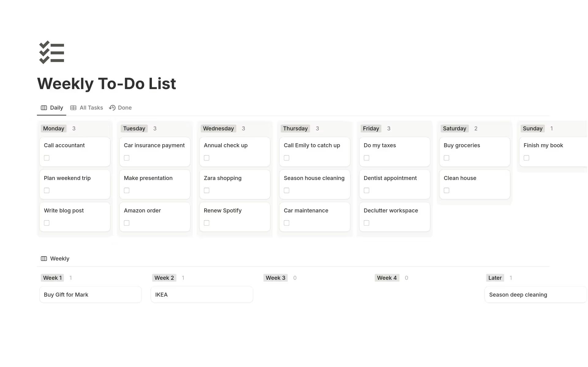The image size is (588, 367).
Task: Check off Buy groceries task
Action: [x=447, y=158]
